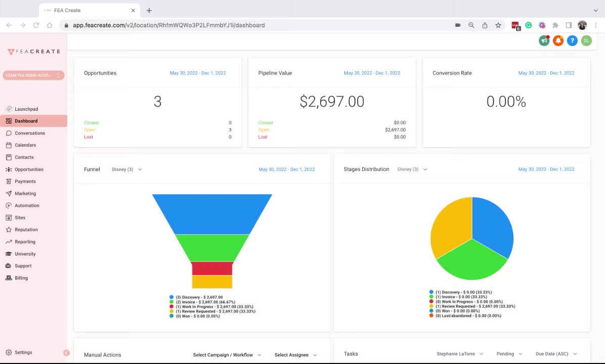Click the Opportunities card date range link
This screenshot has width=605, height=364.
tap(198, 73)
